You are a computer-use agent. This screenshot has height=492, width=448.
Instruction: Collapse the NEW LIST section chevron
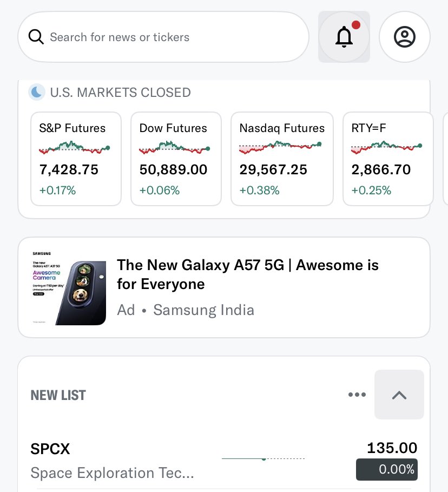tap(399, 395)
